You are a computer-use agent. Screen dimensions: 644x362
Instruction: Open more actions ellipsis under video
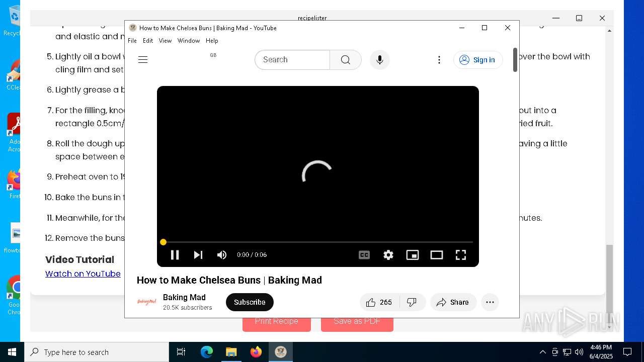[490, 302]
